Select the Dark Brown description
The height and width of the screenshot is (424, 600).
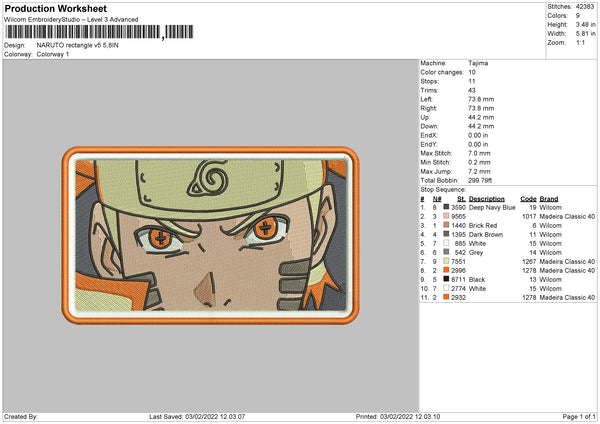point(486,235)
